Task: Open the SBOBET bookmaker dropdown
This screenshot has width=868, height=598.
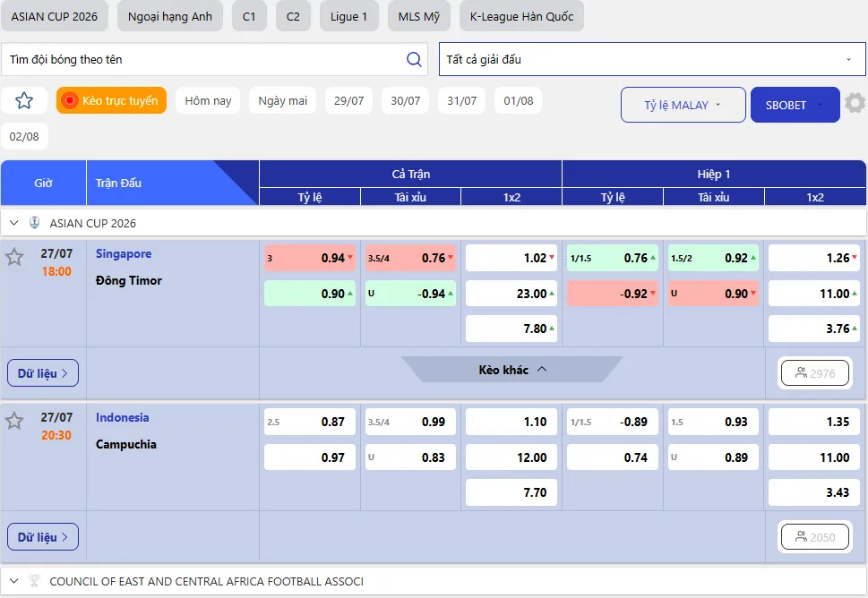Action: [x=795, y=105]
